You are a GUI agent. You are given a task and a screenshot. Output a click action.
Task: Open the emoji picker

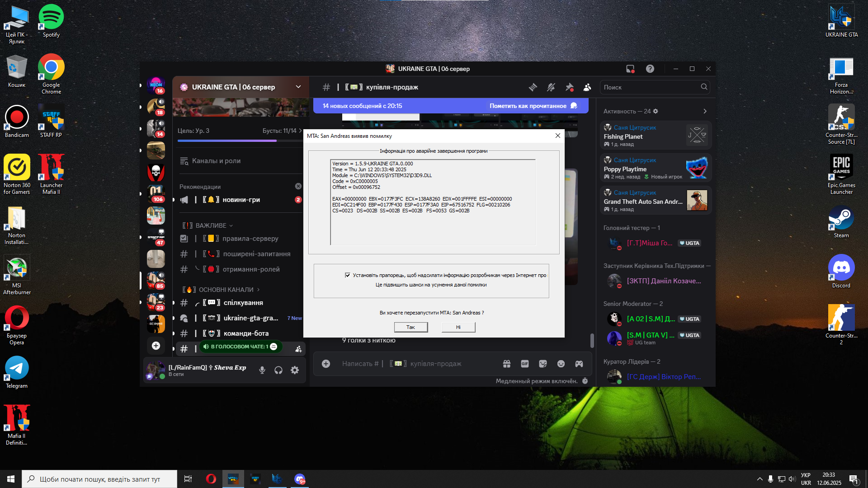[x=561, y=364]
